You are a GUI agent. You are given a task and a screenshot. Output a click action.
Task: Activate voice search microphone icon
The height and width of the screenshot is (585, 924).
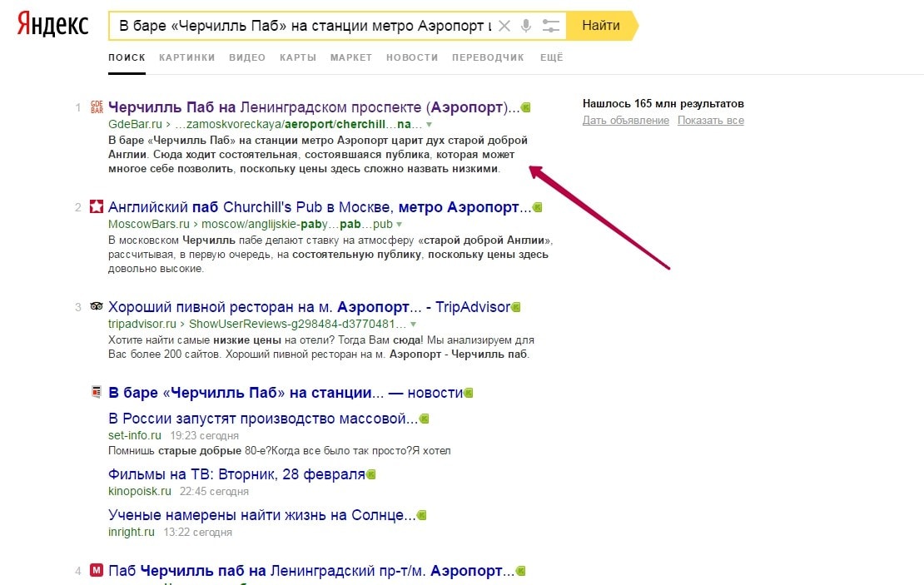[x=526, y=26]
